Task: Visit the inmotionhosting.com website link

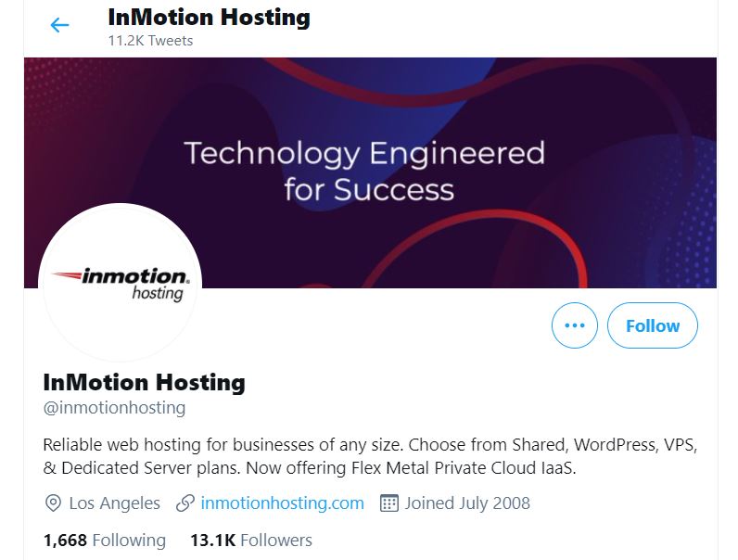Action: pyautogui.click(x=282, y=503)
